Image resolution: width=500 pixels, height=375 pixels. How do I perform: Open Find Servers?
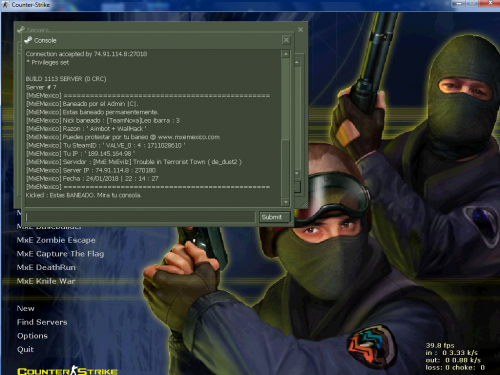42,322
